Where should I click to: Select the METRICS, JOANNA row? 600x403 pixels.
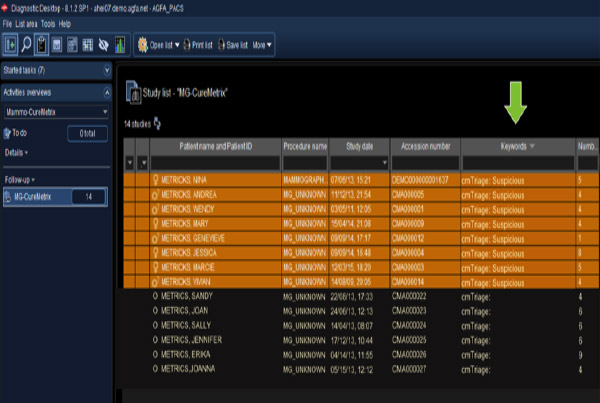pos(361,369)
